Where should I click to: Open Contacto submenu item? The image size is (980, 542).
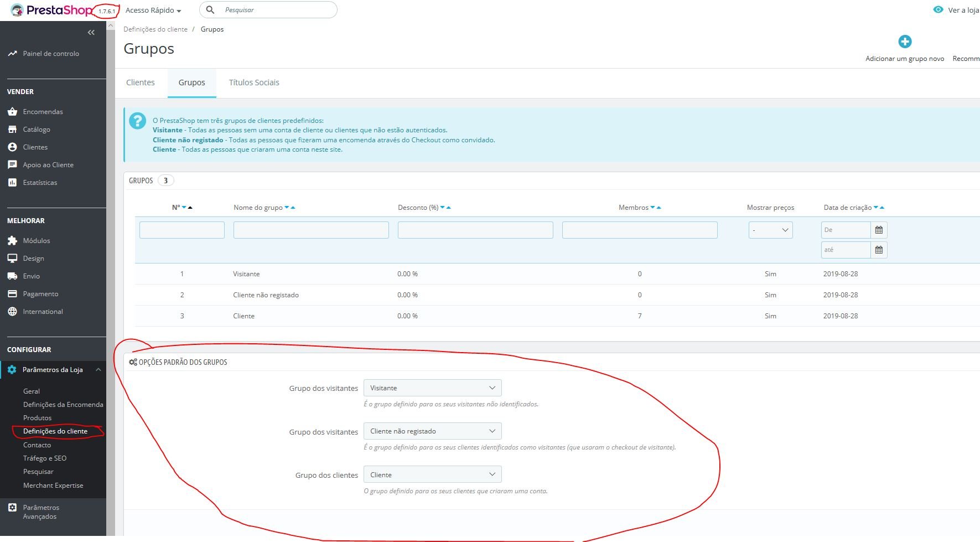[x=37, y=445]
